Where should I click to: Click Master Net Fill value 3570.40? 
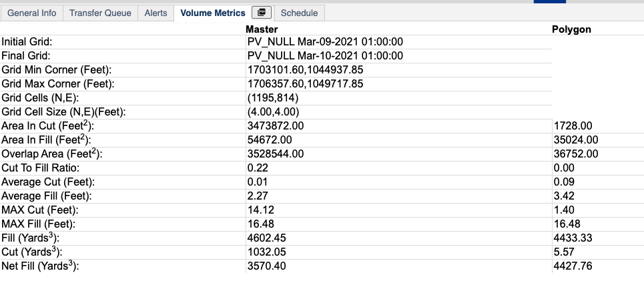coord(266,266)
